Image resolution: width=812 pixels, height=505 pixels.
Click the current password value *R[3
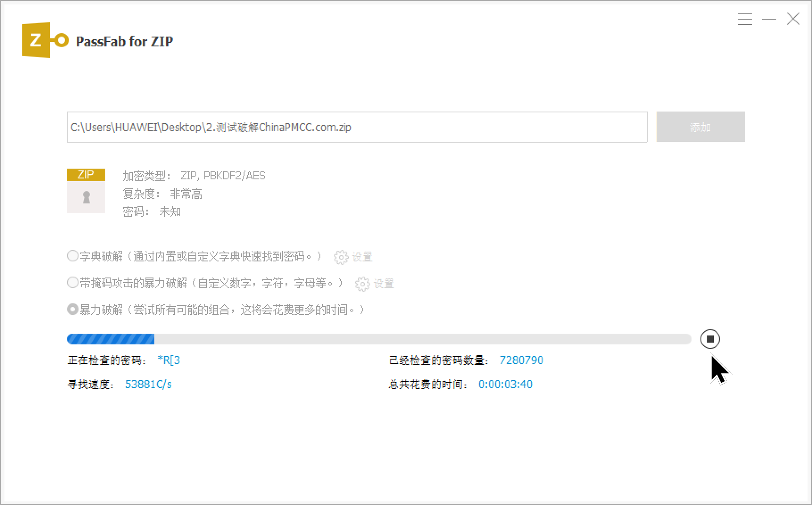pyautogui.click(x=169, y=360)
